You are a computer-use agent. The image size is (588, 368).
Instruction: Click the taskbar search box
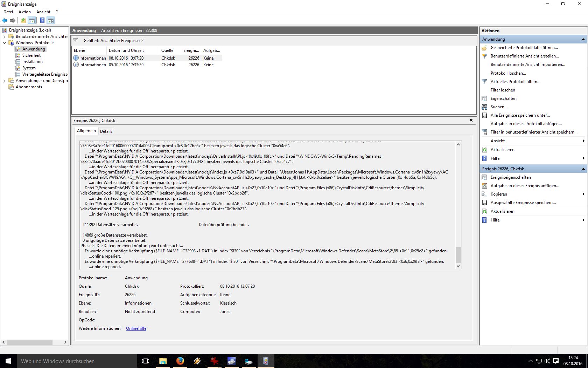click(x=77, y=361)
